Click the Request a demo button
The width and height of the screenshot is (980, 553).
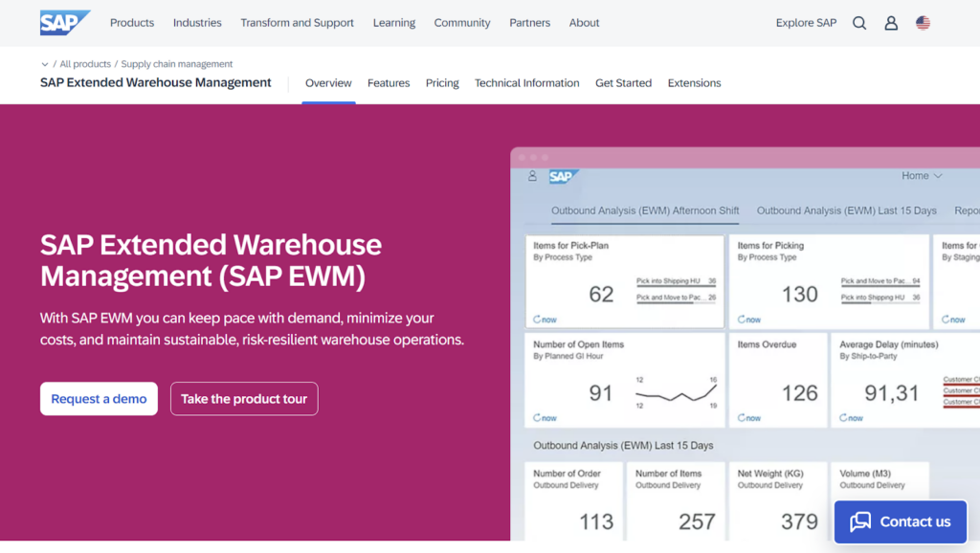coord(99,399)
